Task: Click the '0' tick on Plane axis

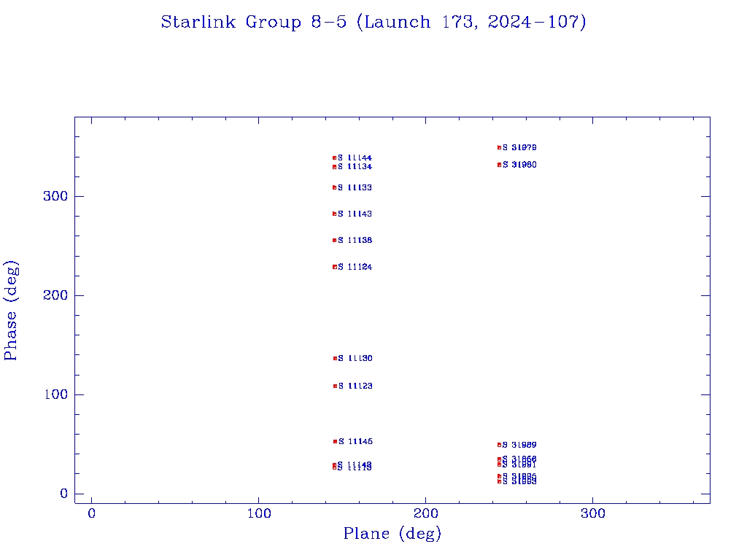Action: pyautogui.click(x=91, y=513)
